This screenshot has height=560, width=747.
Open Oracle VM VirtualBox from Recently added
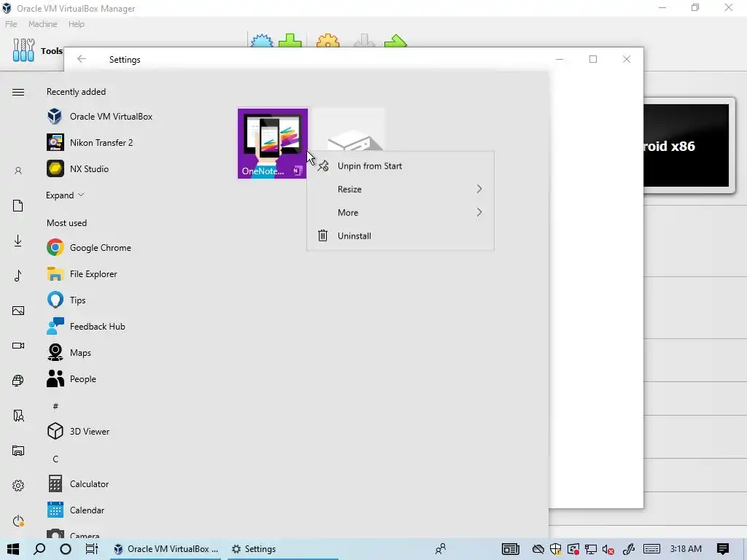pos(100,116)
